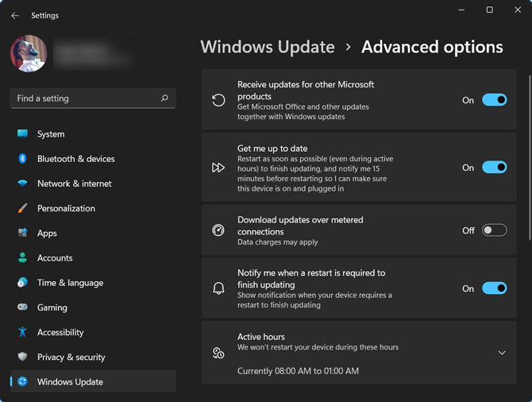Expand the Active hours chevron
This screenshot has height=402, width=532.
(502, 353)
